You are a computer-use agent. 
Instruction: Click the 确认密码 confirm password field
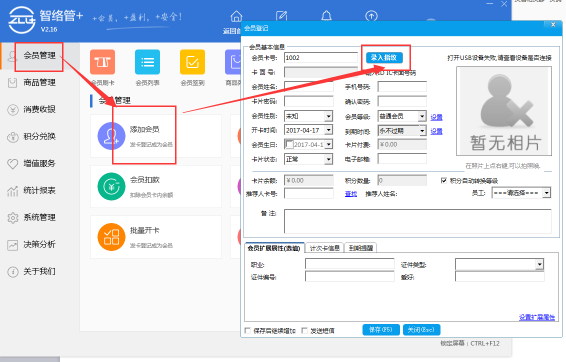[x=402, y=101]
